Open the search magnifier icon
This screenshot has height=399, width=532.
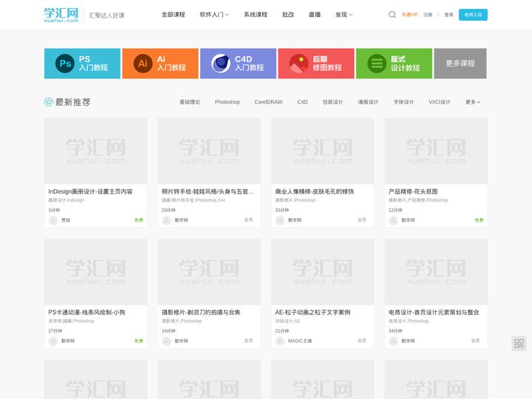392,15
